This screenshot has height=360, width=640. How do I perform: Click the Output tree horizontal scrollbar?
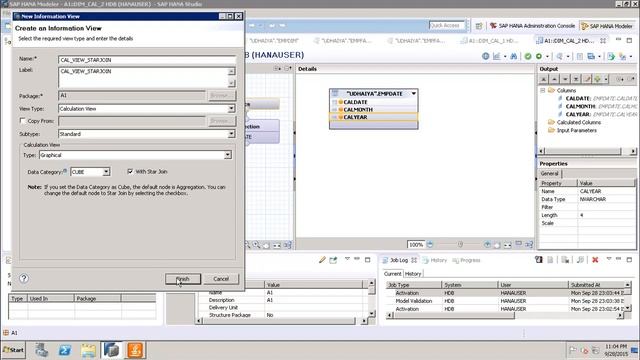pos(588,151)
